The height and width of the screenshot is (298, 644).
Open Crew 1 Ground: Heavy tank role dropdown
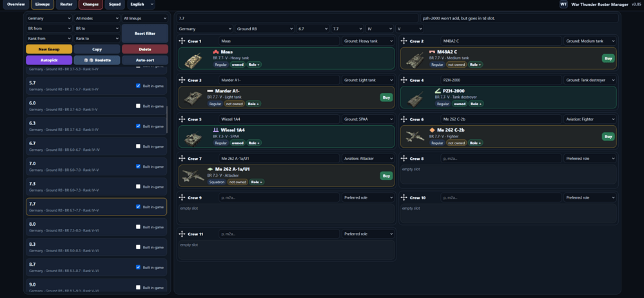[367, 41]
